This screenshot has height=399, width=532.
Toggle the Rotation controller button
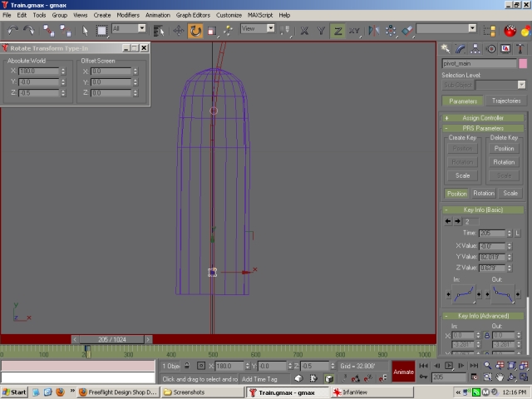pyautogui.click(x=484, y=193)
